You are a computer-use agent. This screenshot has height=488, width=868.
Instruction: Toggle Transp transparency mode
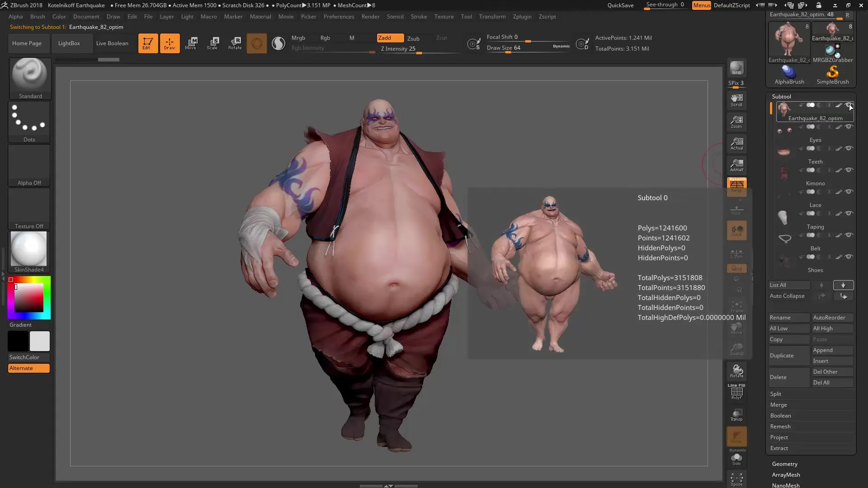tap(736, 415)
